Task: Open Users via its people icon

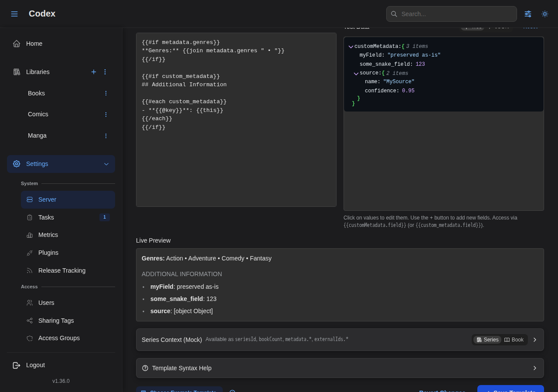Action: click(x=30, y=303)
